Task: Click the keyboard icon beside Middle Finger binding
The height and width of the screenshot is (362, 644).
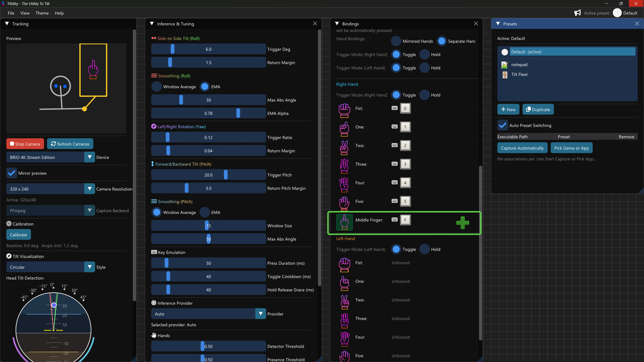Action: coord(394,220)
